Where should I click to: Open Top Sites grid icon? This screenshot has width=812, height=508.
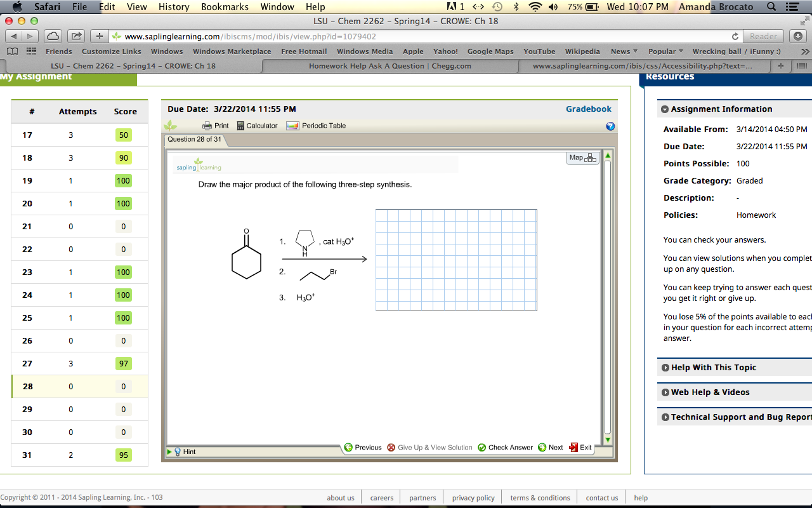[30, 51]
